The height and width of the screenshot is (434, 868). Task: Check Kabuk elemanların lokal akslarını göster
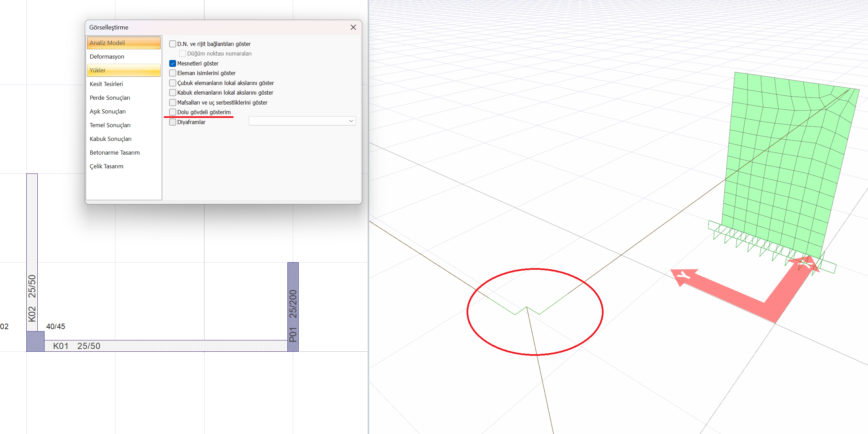pyautogui.click(x=173, y=93)
